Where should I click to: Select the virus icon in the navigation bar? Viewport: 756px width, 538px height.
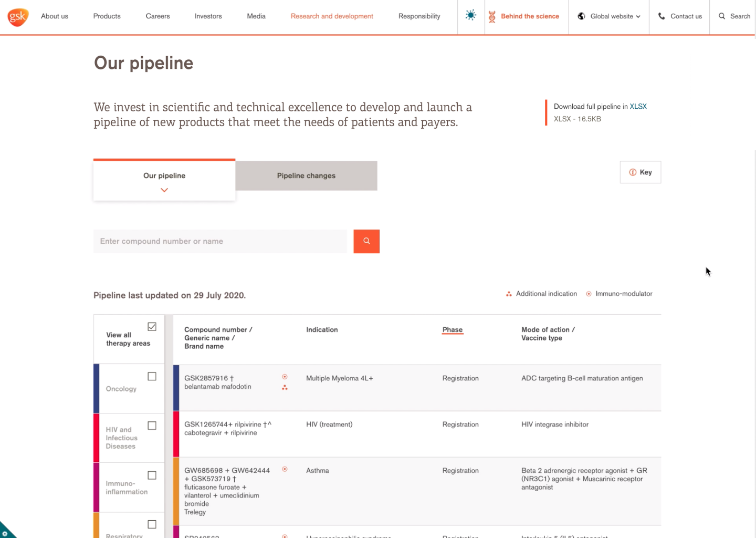pyautogui.click(x=470, y=15)
